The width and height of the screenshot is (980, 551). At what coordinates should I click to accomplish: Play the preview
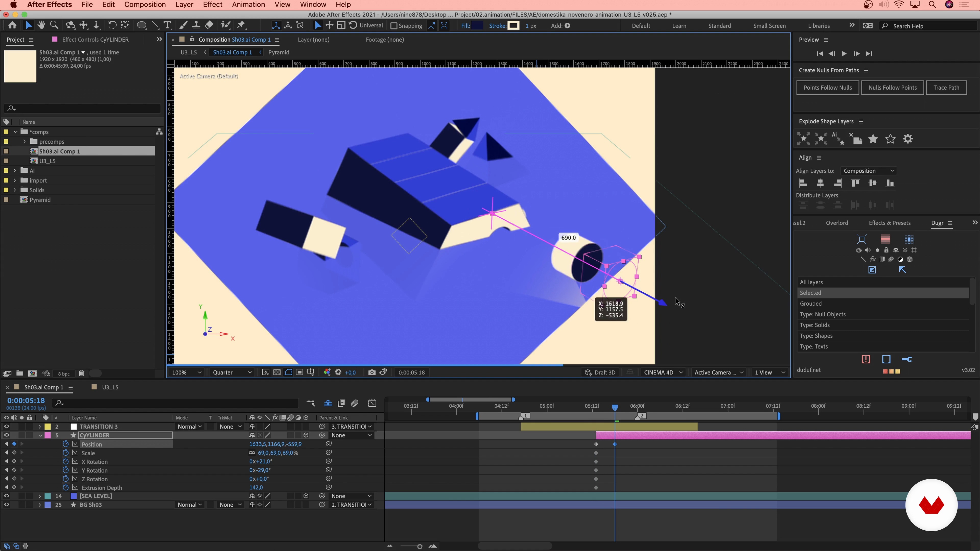tap(844, 54)
